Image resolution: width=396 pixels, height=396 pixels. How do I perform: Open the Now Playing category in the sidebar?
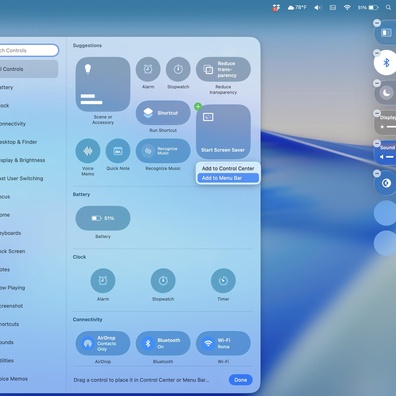click(28, 288)
